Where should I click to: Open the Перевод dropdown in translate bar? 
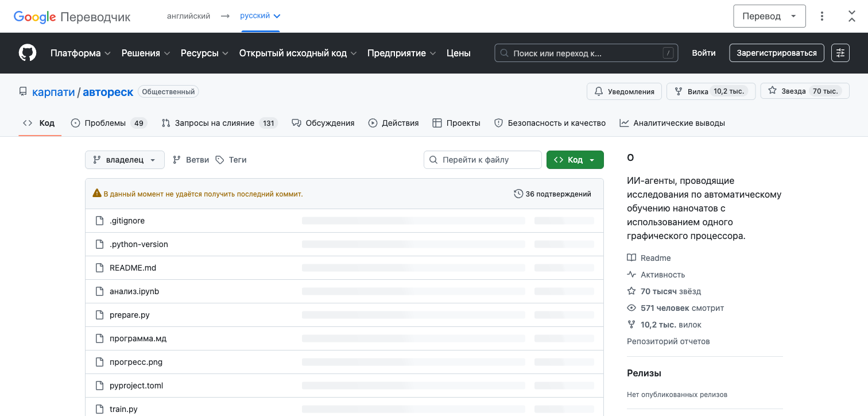coord(769,16)
